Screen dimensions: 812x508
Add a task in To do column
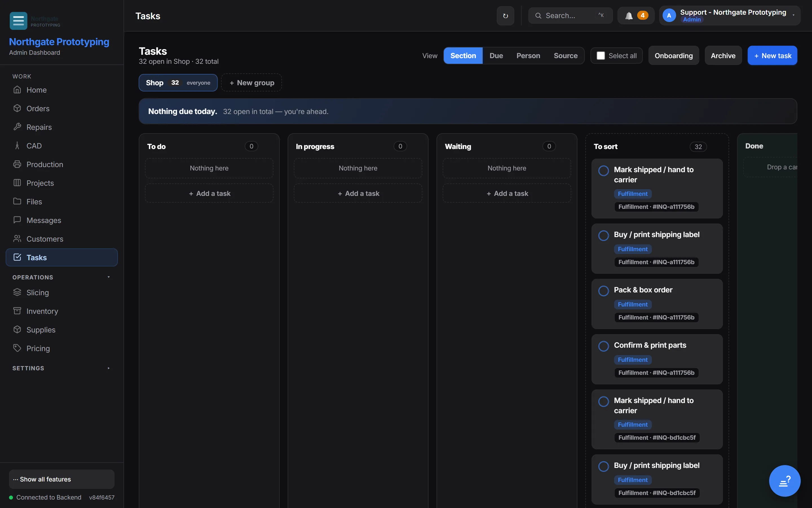point(209,194)
